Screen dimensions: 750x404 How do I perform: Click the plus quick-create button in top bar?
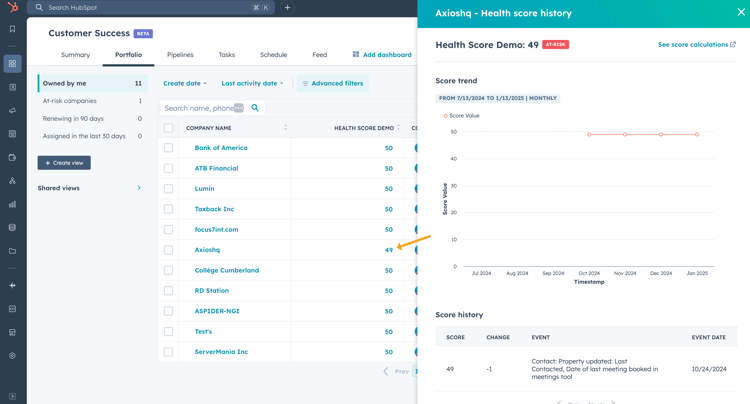[x=287, y=8]
